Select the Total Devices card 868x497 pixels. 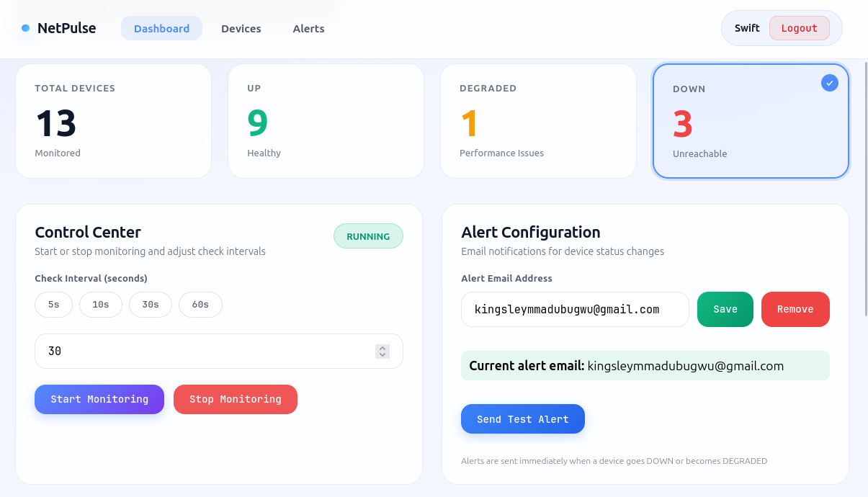114,121
